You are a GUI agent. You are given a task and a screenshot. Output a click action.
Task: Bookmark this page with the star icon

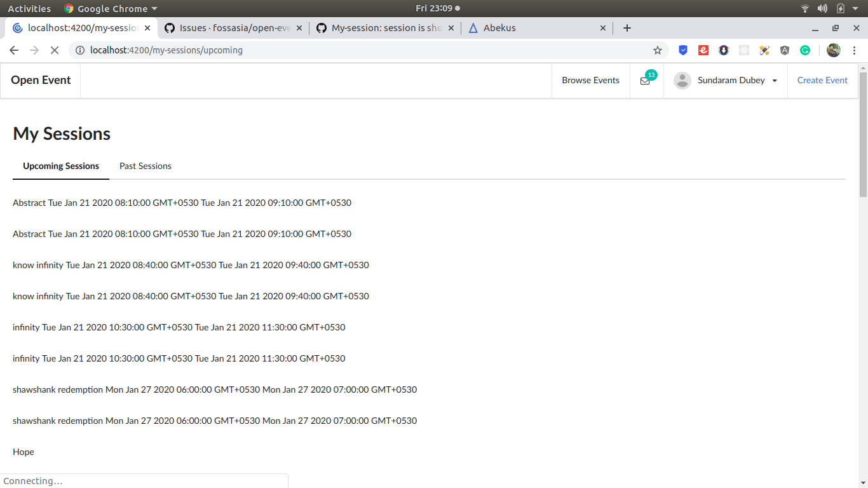pyautogui.click(x=658, y=50)
